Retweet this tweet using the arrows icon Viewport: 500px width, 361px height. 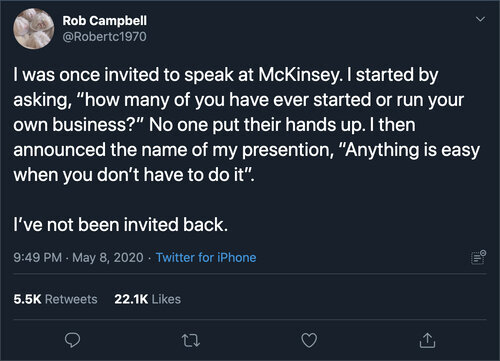point(191,340)
